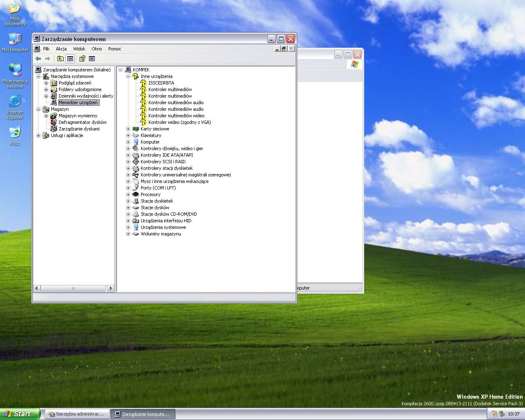Open the Plik menu
The image size is (525, 420).
pos(46,49)
